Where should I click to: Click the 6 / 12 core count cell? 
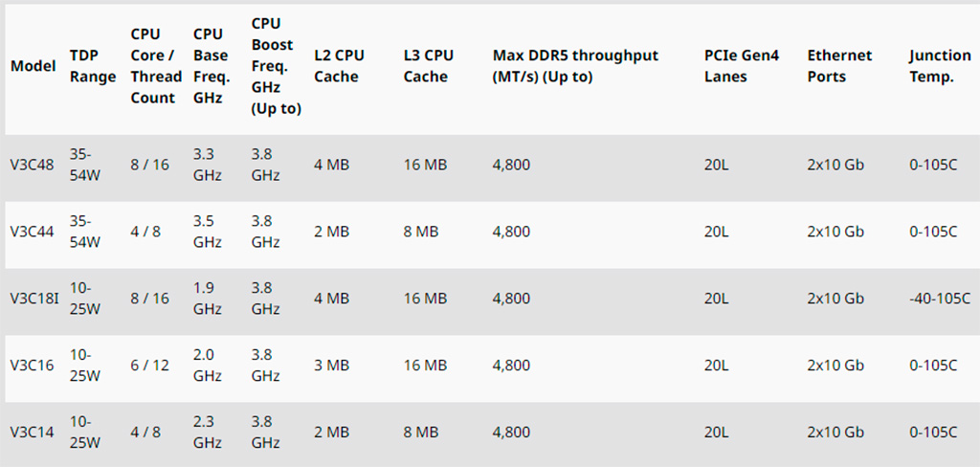tap(150, 366)
